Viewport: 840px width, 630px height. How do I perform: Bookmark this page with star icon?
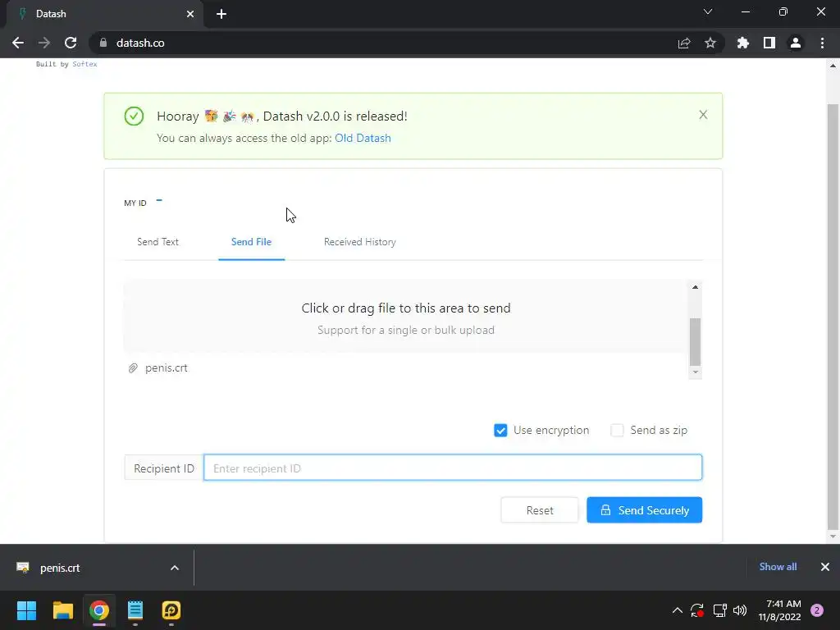click(x=710, y=43)
